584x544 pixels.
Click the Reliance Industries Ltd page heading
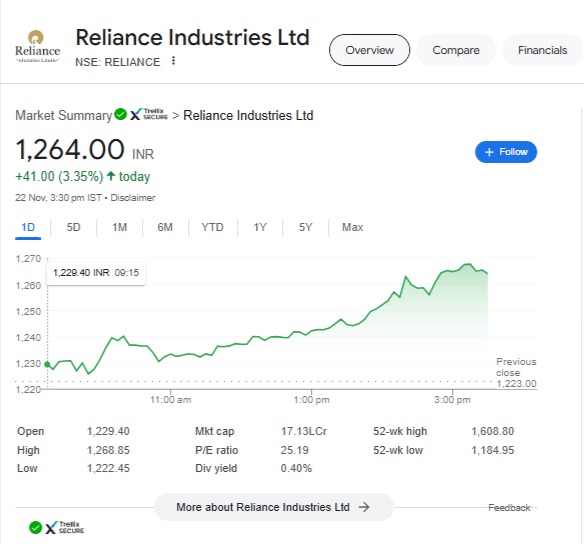pos(193,37)
